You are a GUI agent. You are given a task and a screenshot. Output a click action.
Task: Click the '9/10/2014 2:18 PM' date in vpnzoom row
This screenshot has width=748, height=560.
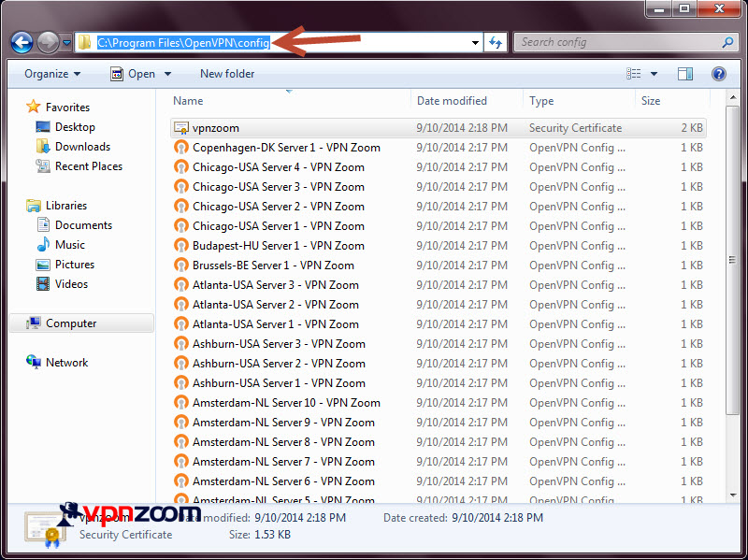point(462,128)
